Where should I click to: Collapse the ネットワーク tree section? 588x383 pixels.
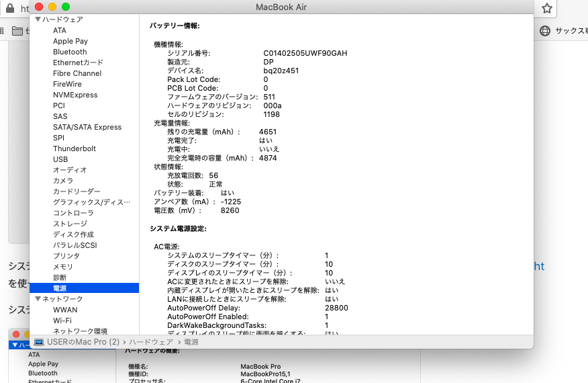click(38, 299)
